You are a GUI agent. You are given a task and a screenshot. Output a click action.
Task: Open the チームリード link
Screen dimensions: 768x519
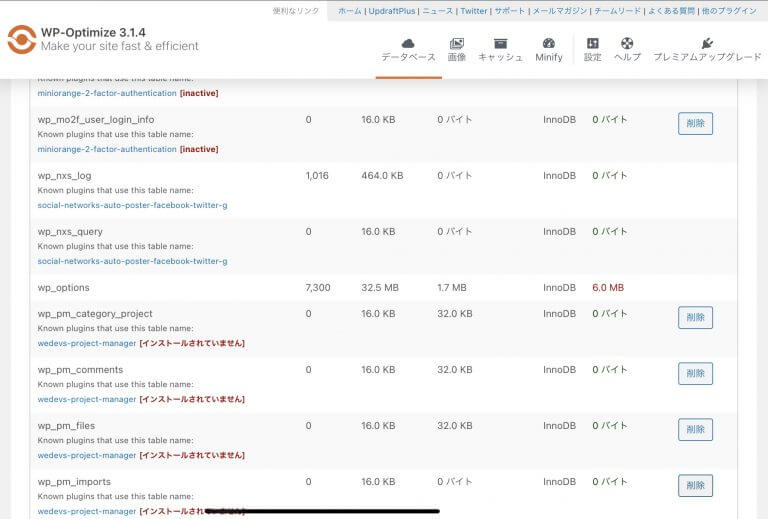(618, 11)
